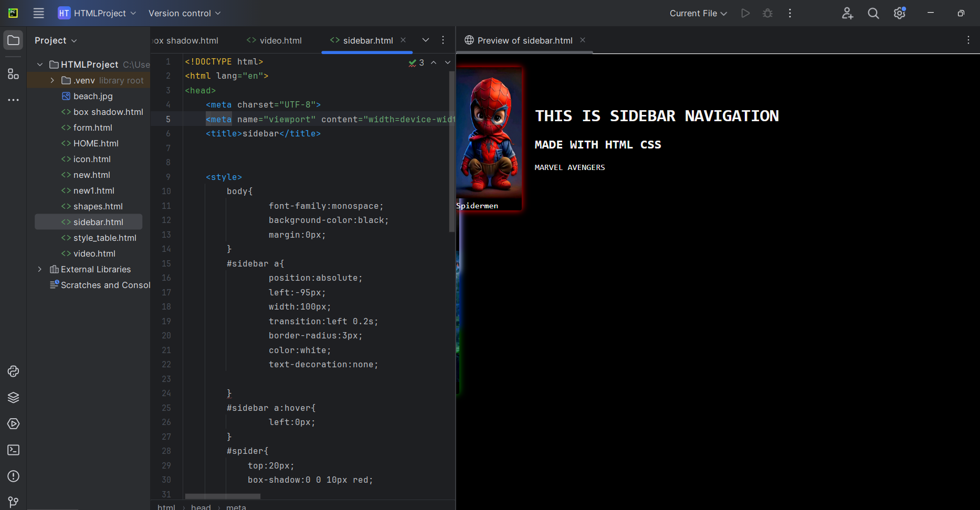The height and width of the screenshot is (510, 980).
Task: Collapse the HTMLProject root folder
Action: point(40,65)
